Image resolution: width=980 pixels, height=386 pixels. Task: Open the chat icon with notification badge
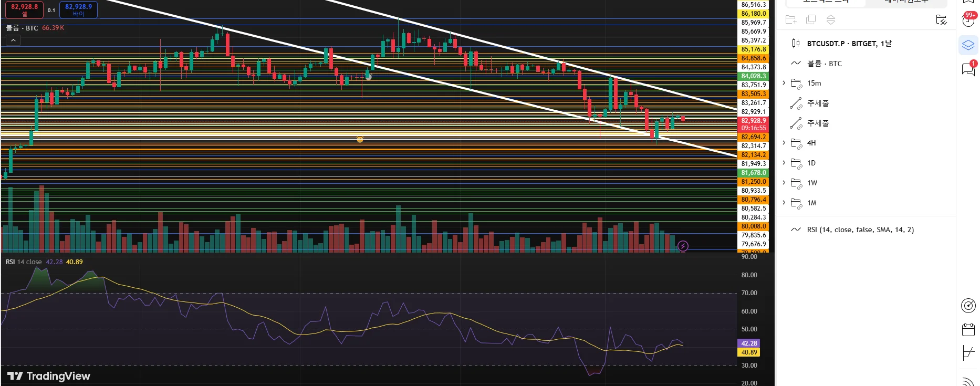[x=968, y=69]
